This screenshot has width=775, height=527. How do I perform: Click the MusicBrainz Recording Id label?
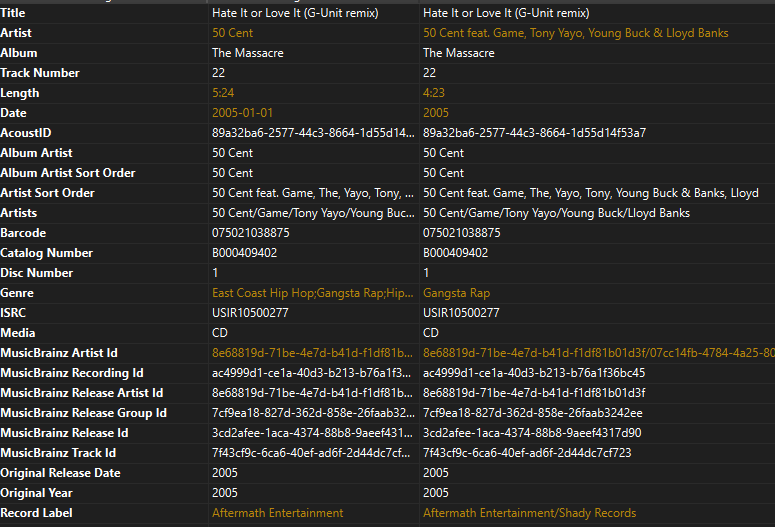click(72, 373)
